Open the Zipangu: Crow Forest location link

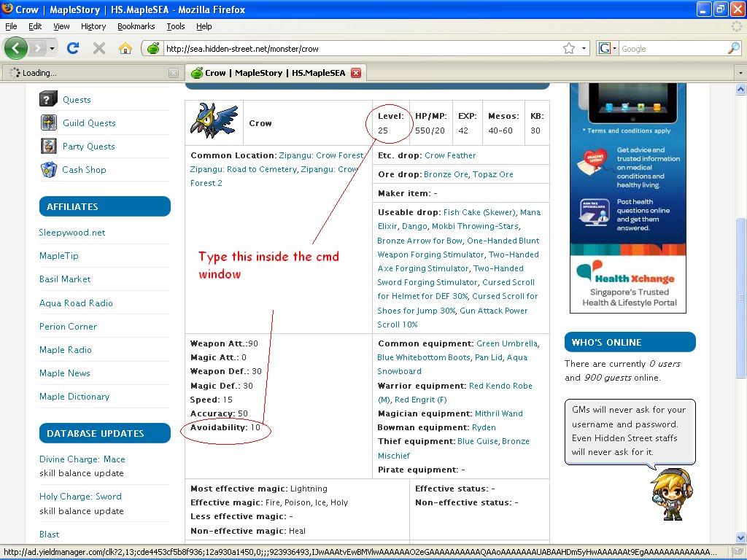pos(321,155)
